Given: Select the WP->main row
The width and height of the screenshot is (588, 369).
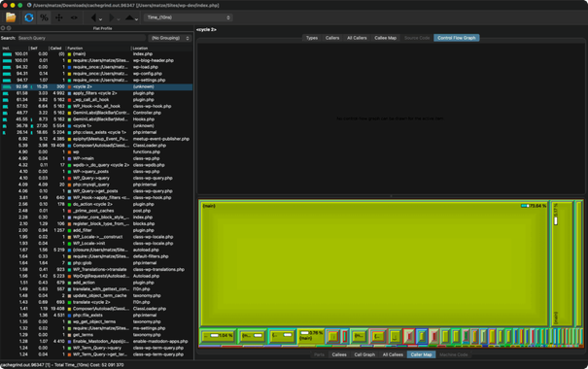Looking at the screenshot, I should pyautogui.click(x=96, y=158).
